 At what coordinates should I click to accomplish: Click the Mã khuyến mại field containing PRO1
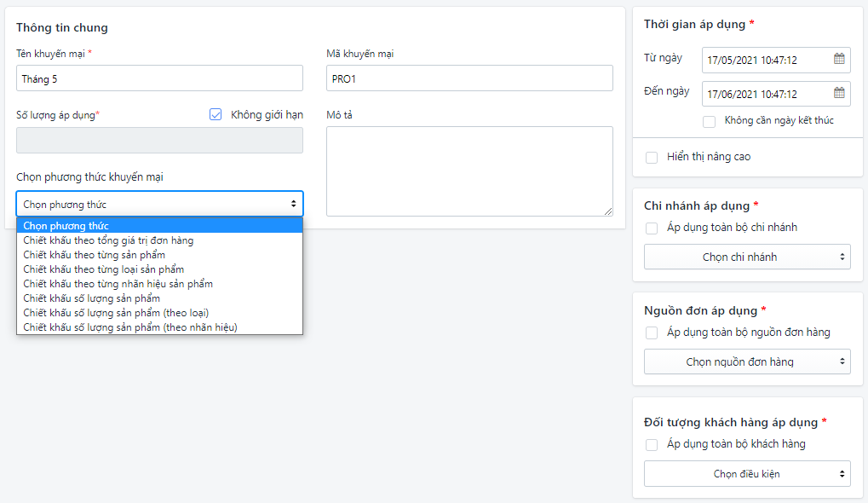469,78
